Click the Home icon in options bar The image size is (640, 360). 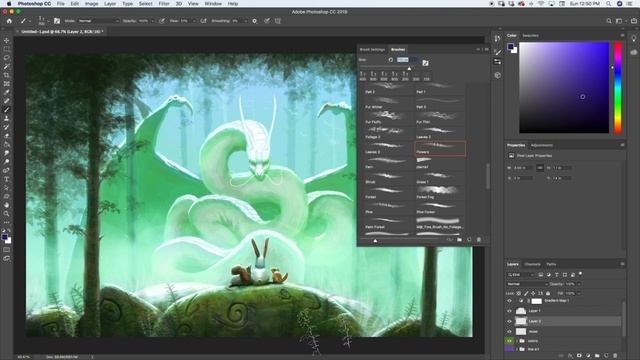9,21
